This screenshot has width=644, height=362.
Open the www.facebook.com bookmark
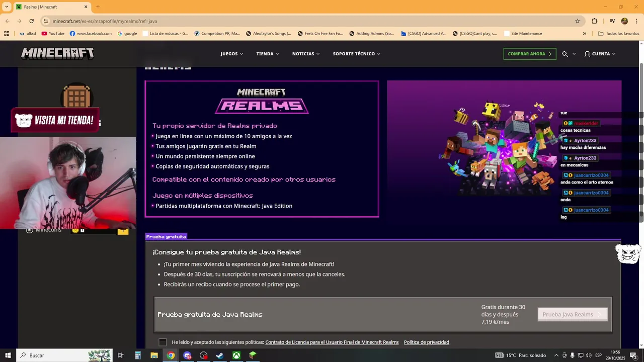click(91, 34)
